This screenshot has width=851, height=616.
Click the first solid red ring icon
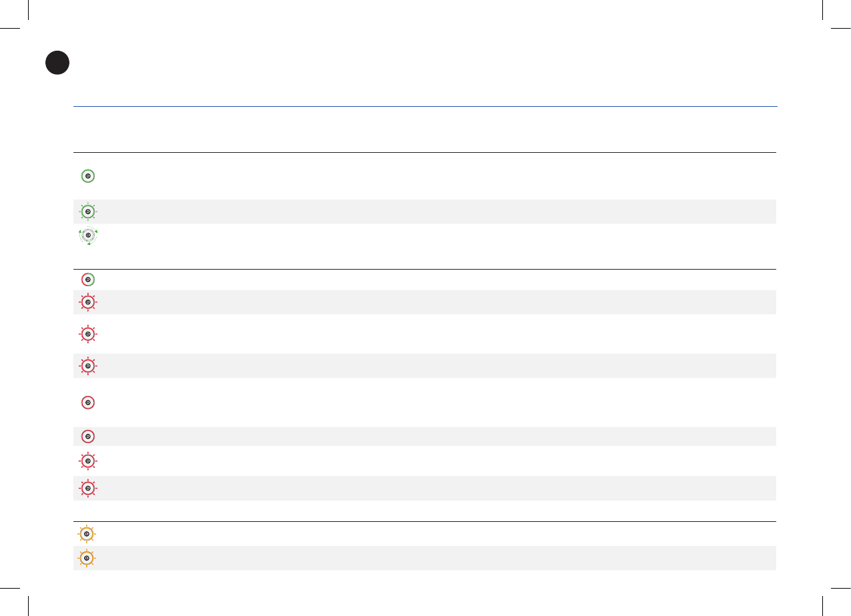pos(87,402)
